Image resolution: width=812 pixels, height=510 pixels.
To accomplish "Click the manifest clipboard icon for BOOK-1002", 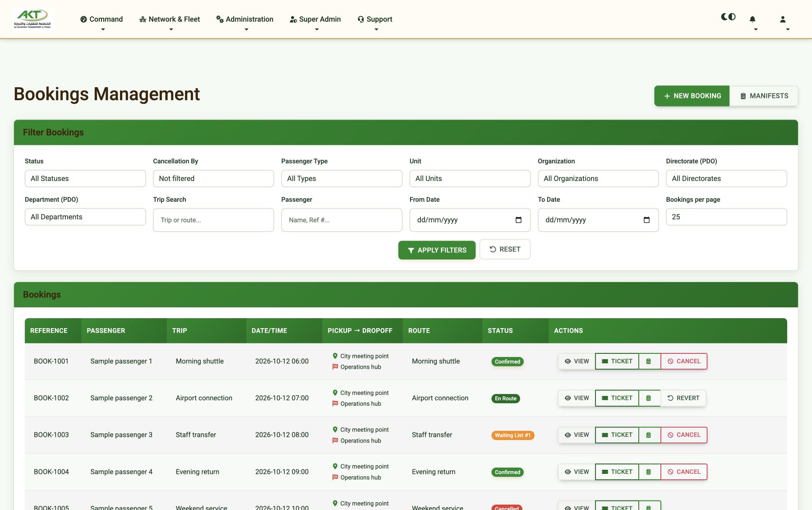I will point(650,398).
